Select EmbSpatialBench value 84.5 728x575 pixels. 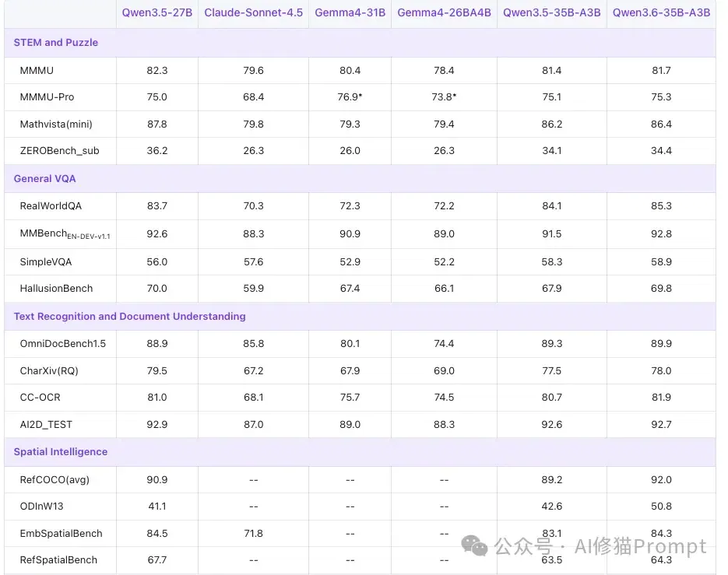[x=157, y=534]
